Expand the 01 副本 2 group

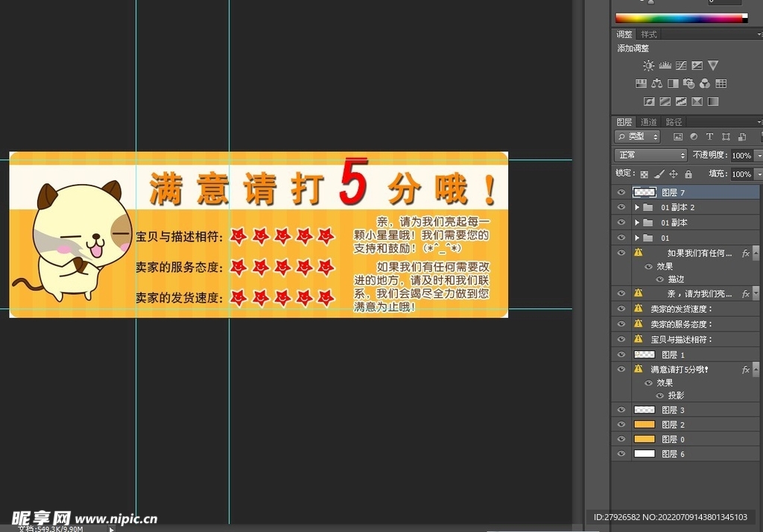(x=637, y=207)
